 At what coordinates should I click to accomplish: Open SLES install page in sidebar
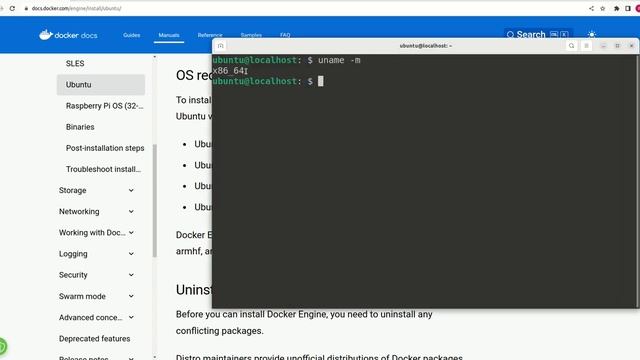(75, 63)
